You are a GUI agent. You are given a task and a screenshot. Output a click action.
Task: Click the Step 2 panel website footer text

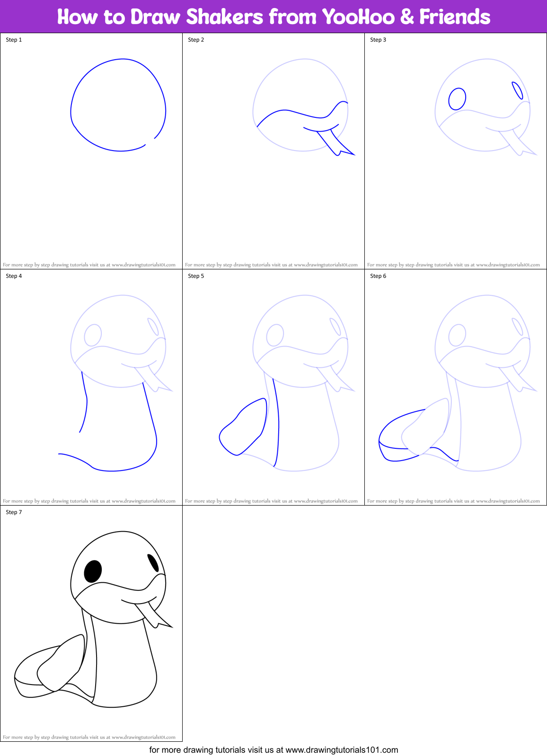pos(271,265)
